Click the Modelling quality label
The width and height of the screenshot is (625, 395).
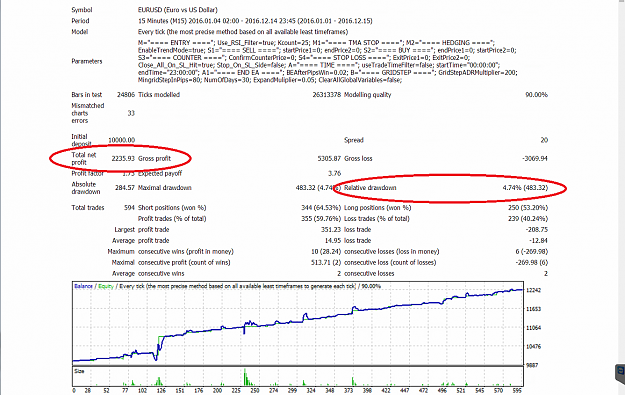(x=368, y=95)
